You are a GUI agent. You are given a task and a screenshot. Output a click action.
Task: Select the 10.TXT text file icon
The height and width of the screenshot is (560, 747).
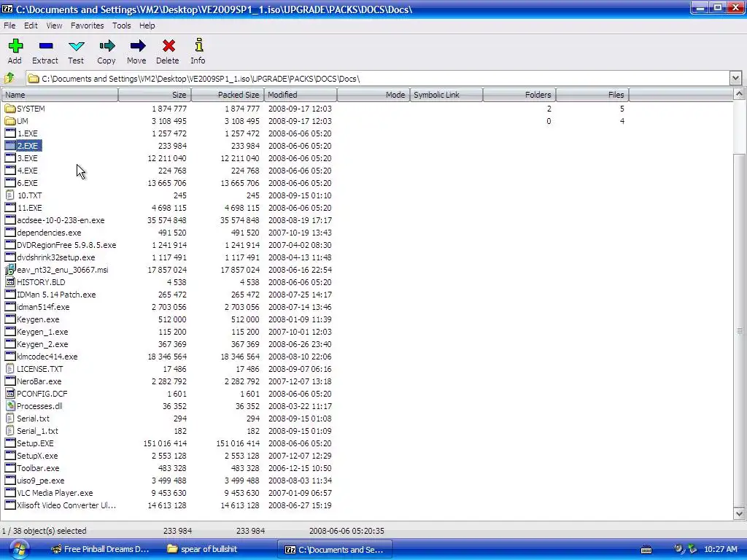pyautogui.click(x=9, y=195)
